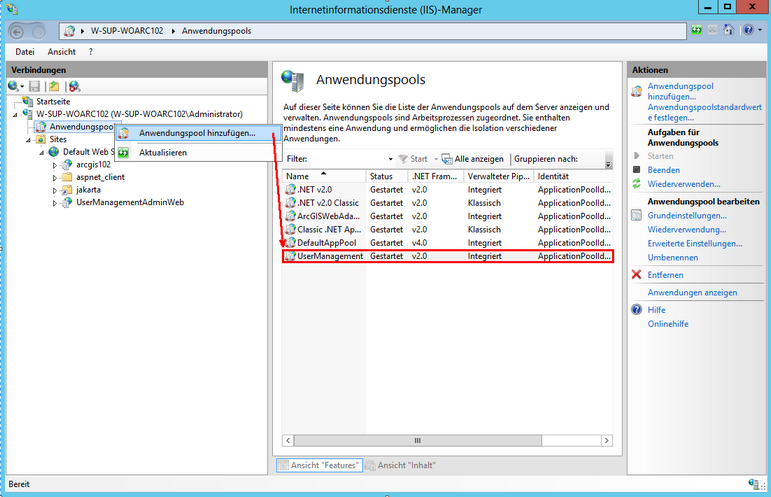
Task: Click 'Wiederverwenden...' action link
Action: click(683, 184)
